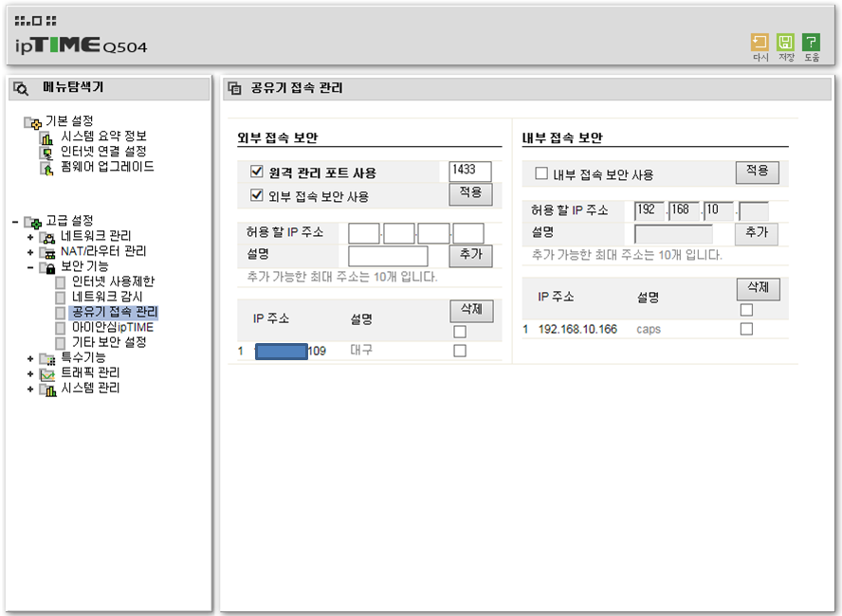Click 적용 button in 내부 접속 보안

[x=758, y=172]
